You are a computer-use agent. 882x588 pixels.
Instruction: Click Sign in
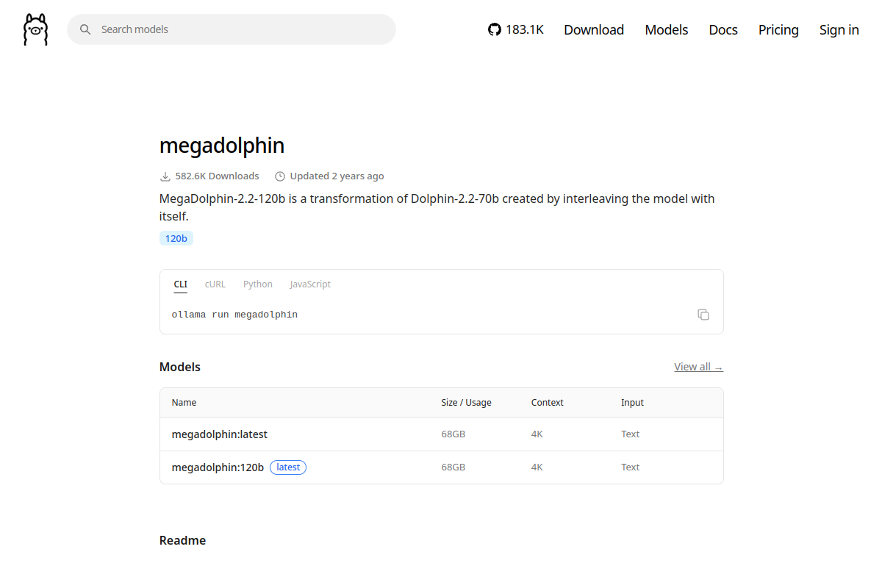839,29
